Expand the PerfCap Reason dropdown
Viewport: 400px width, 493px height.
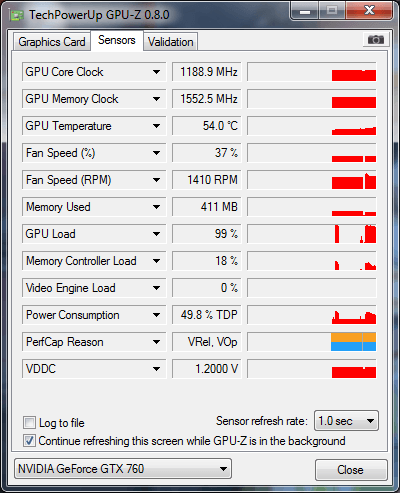pos(156,342)
